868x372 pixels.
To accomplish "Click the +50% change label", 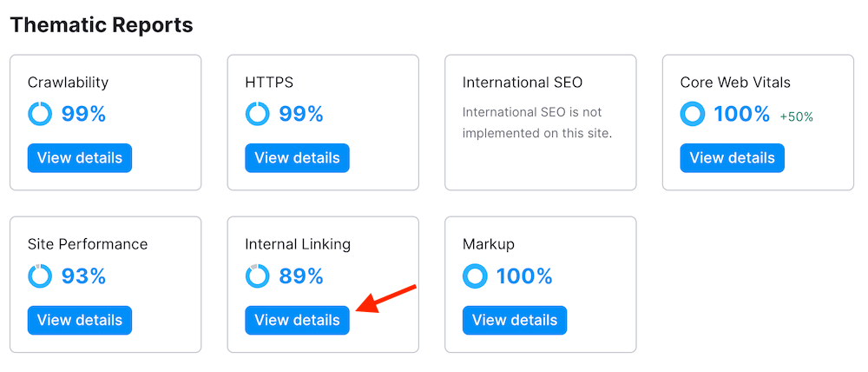I will (x=796, y=116).
